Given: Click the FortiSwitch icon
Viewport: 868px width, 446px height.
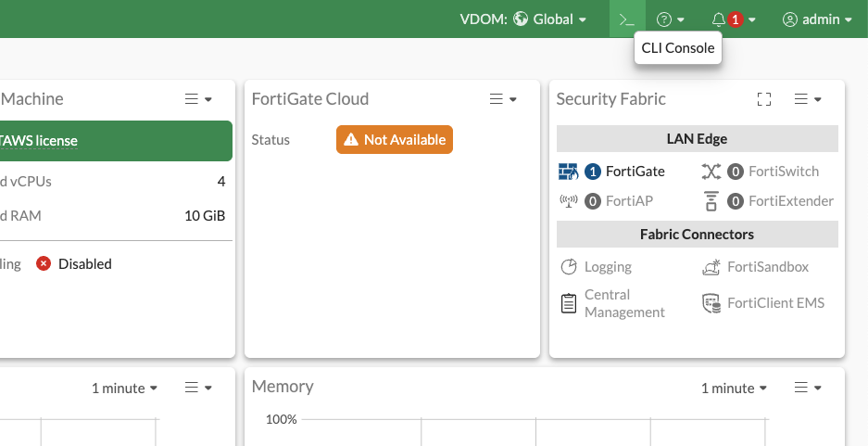Looking at the screenshot, I should click(x=711, y=172).
